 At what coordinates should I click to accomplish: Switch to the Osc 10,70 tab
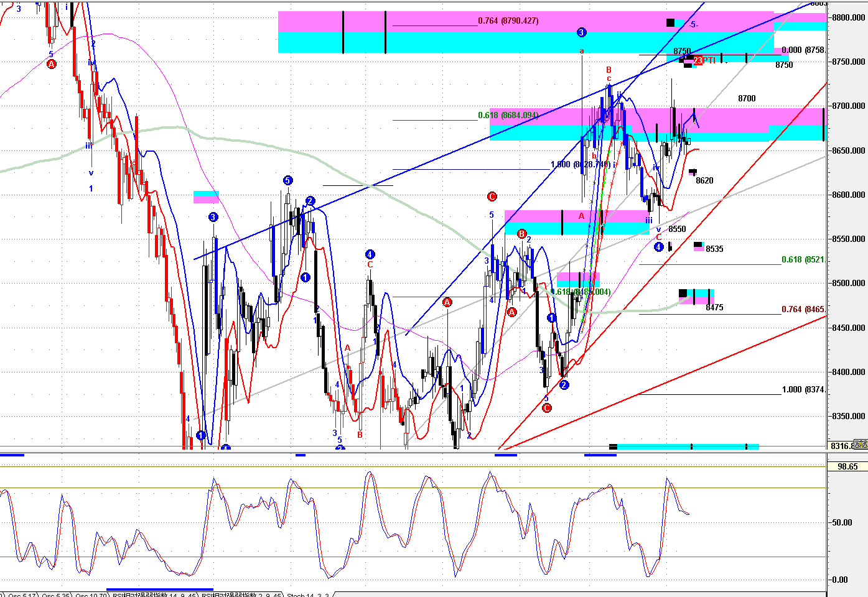tap(92, 594)
